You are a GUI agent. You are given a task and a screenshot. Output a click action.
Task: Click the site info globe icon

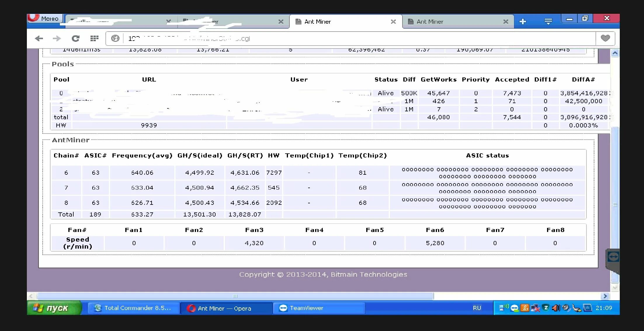115,39
